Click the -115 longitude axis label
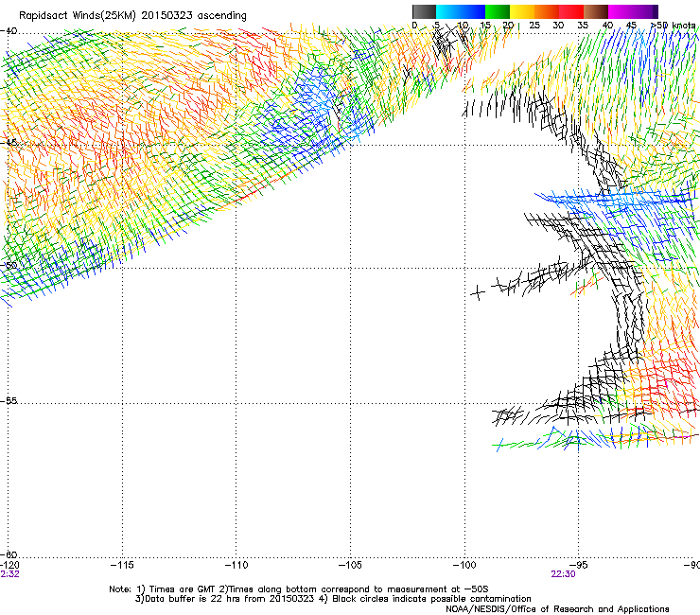700x615 pixels. pyautogui.click(x=122, y=565)
